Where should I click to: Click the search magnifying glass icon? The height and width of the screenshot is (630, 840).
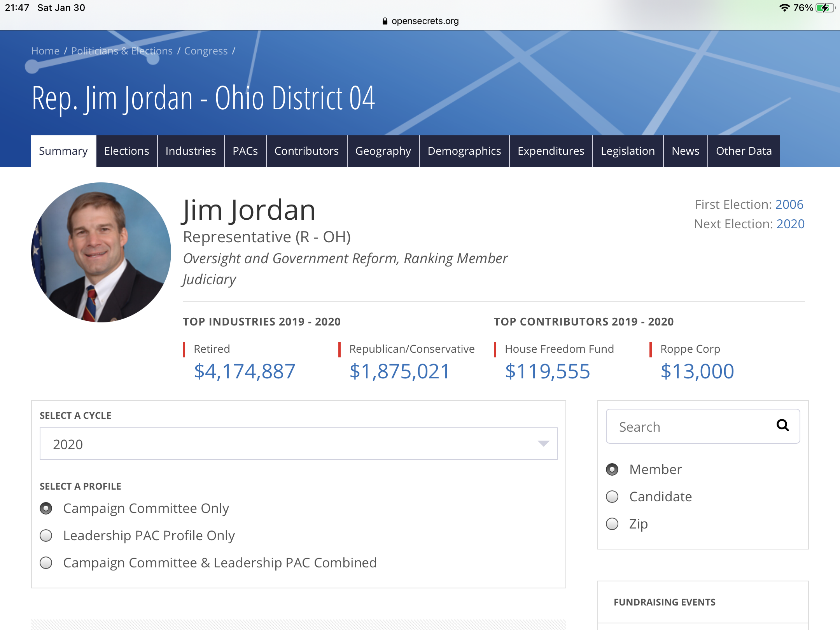tap(782, 425)
